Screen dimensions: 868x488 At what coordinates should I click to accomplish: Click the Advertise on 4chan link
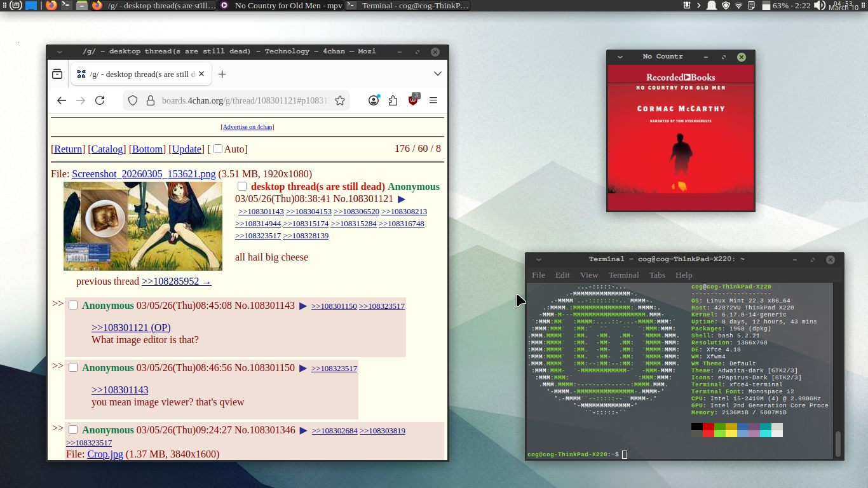(x=248, y=127)
